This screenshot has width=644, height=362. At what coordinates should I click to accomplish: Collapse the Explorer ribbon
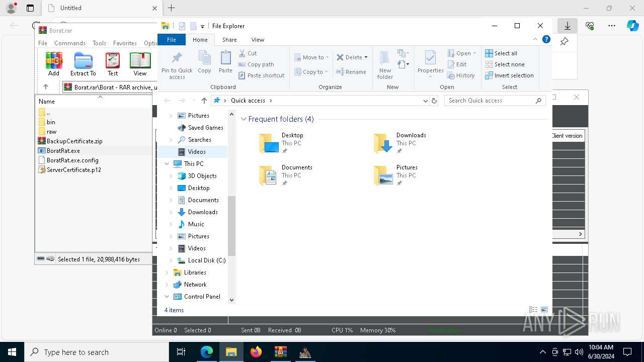click(x=535, y=39)
